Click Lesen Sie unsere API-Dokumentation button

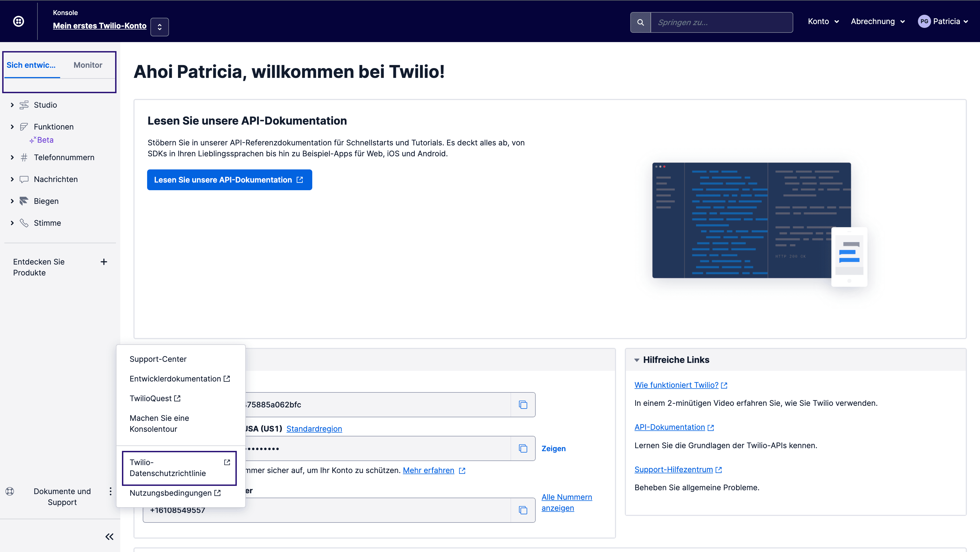(x=229, y=180)
